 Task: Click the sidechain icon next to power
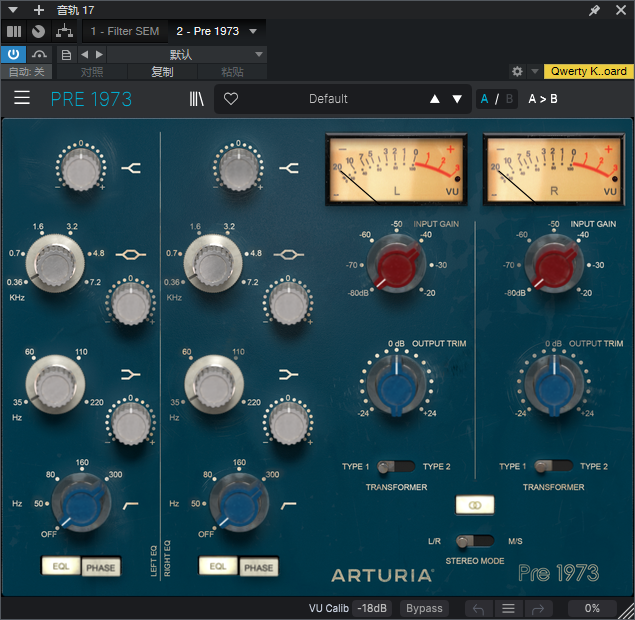pyautogui.click(x=39, y=54)
